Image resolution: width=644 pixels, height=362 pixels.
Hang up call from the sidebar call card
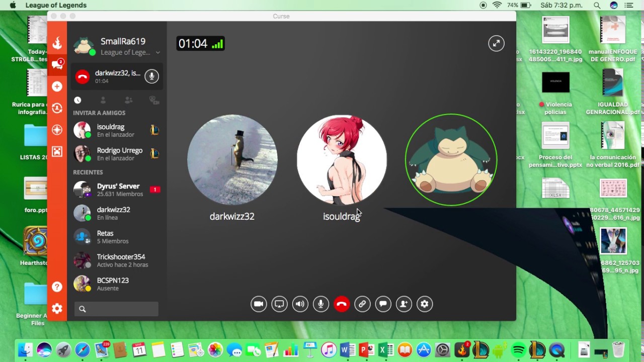pyautogui.click(x=83, y=76)
